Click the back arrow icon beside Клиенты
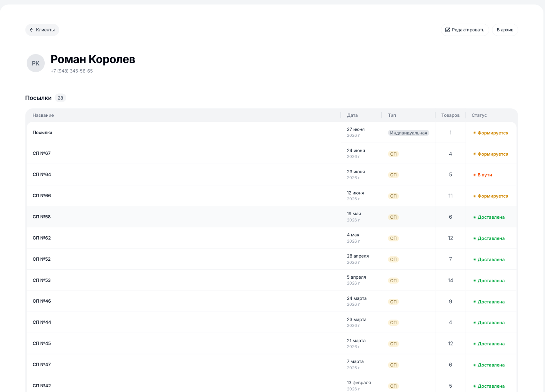The height and width of the screenshot is (392, 545). point(32,30)
